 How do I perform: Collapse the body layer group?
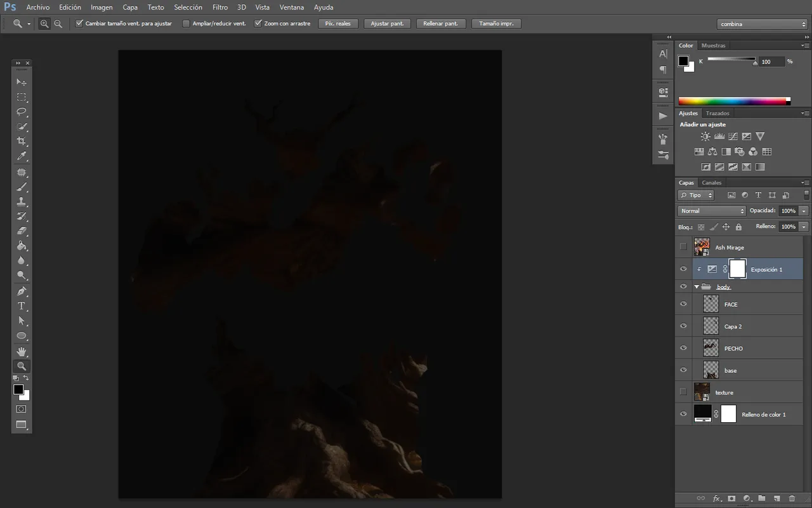coord(697,287)
